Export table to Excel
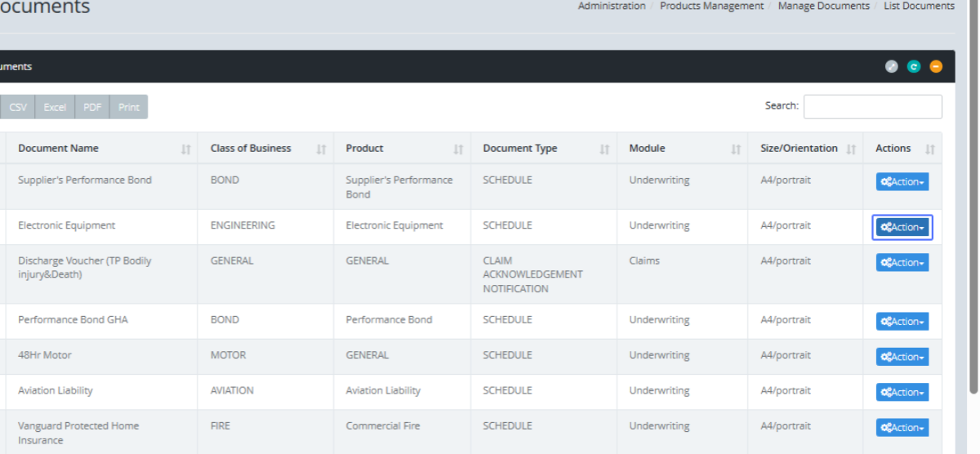Viewport: 980px width, 454px height. [x=55, y=107]
